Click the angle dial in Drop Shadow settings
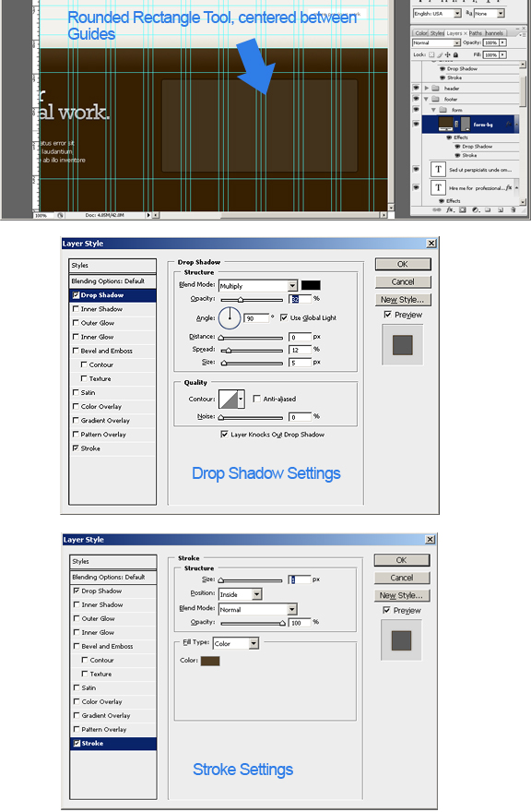 click(230, 317)
